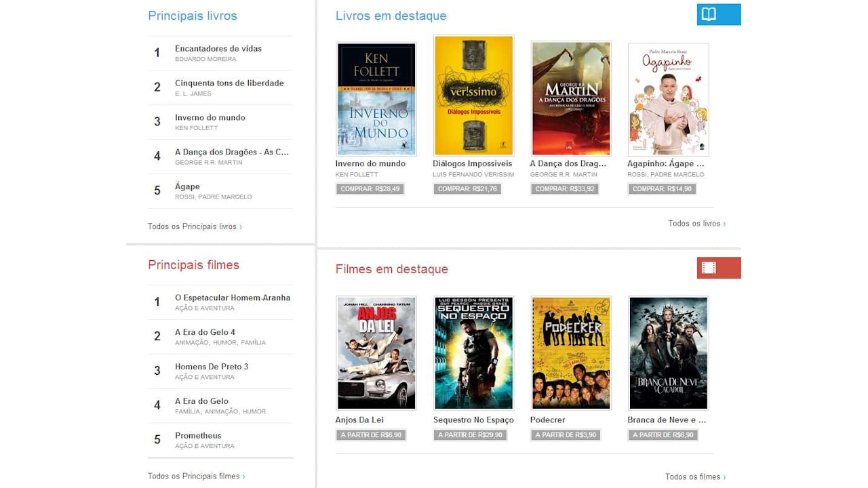Open Todos os livros link
This screenshot has height=488, width=868.
click(x=696, y=224)
